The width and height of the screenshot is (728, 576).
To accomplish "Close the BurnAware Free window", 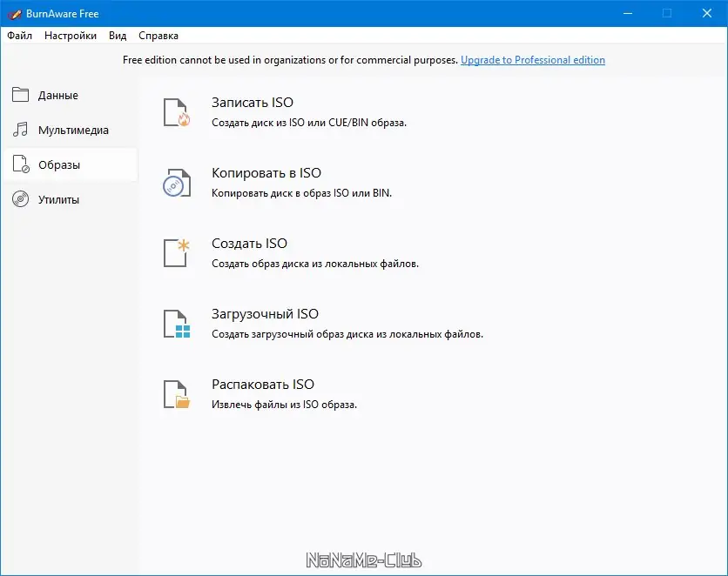I will tap(706, 13).
